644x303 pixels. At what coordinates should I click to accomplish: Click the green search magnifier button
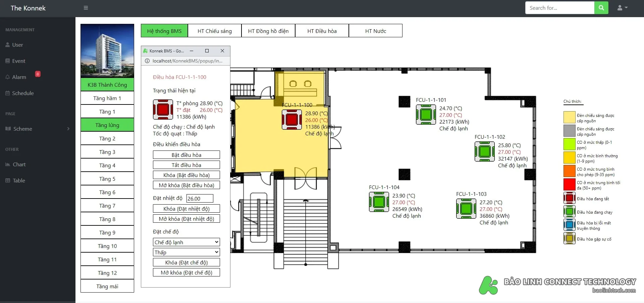[601, 8]
